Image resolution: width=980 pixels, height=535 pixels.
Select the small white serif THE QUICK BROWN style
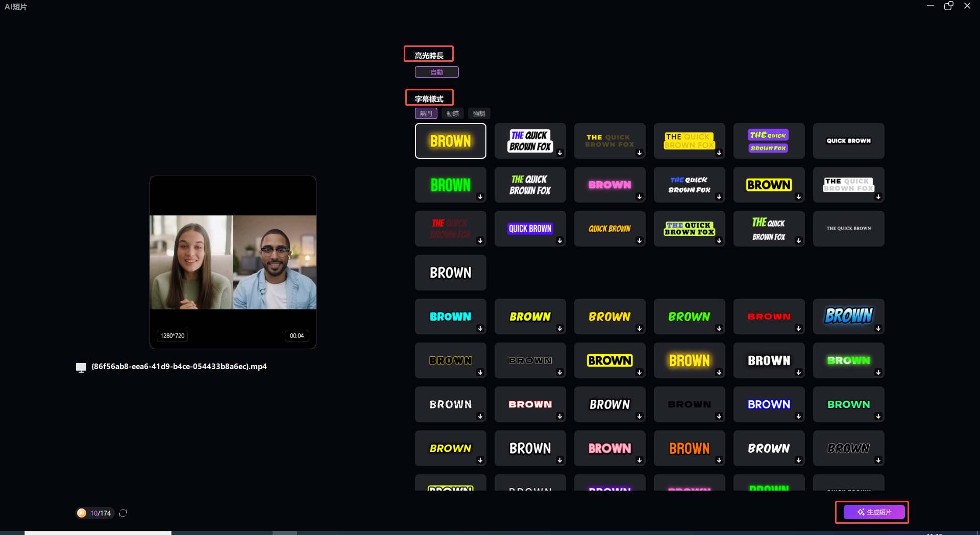pos(848,229)
